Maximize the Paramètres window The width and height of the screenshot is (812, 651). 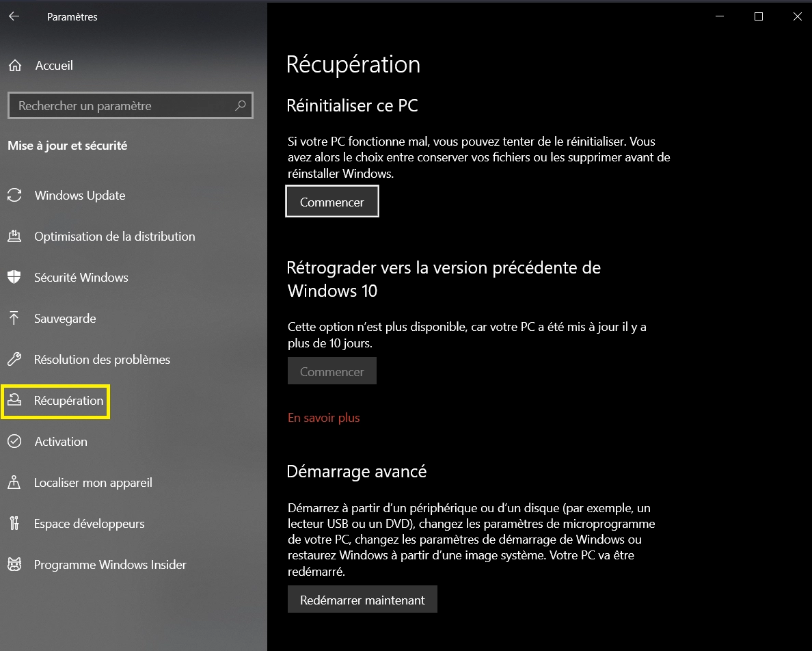[759, 16]
